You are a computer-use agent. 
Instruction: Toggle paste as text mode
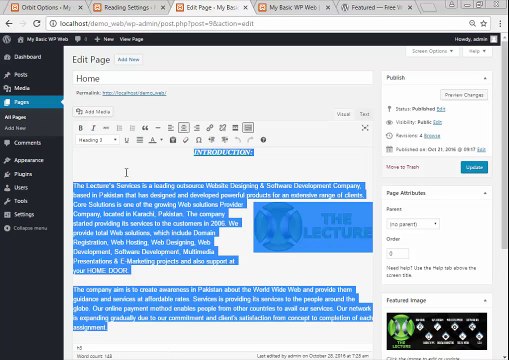[x=173, y=140]
